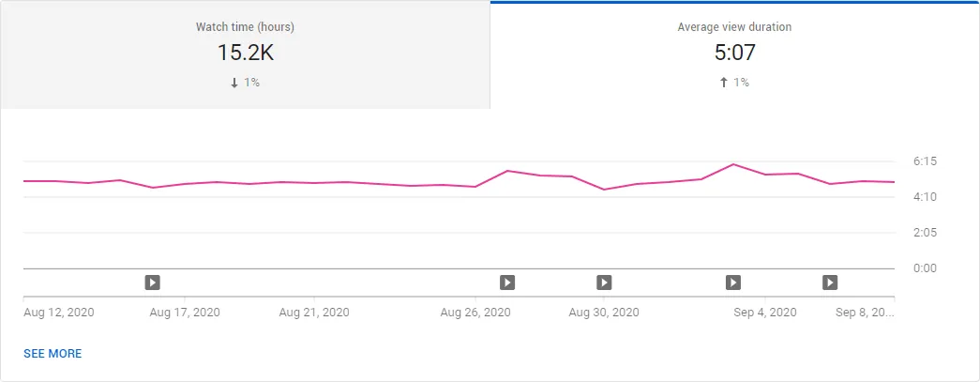Click the video marker just after Aug 26
Screen dimensions: 980x382
click(507, 283)
